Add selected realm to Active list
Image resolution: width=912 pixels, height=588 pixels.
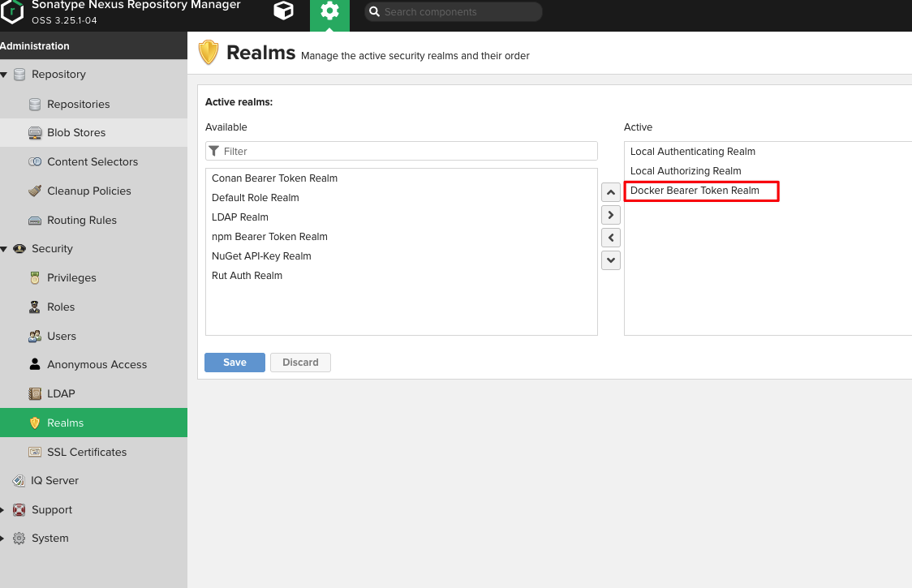point(611,215)
